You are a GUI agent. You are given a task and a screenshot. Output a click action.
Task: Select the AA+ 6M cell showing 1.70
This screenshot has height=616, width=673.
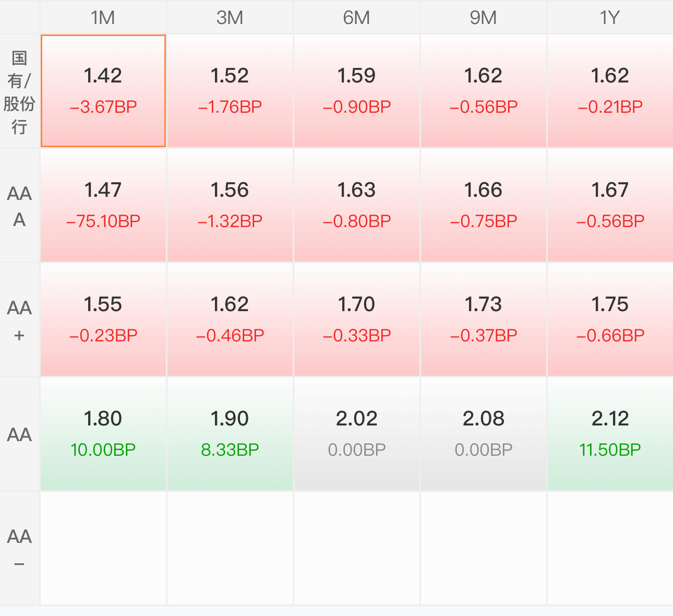click(x=357, y=319)
